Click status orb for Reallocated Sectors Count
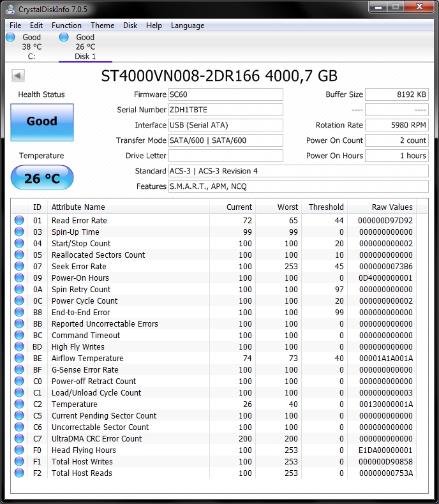Viewport: 439px width, 504px height. (19, 255)
